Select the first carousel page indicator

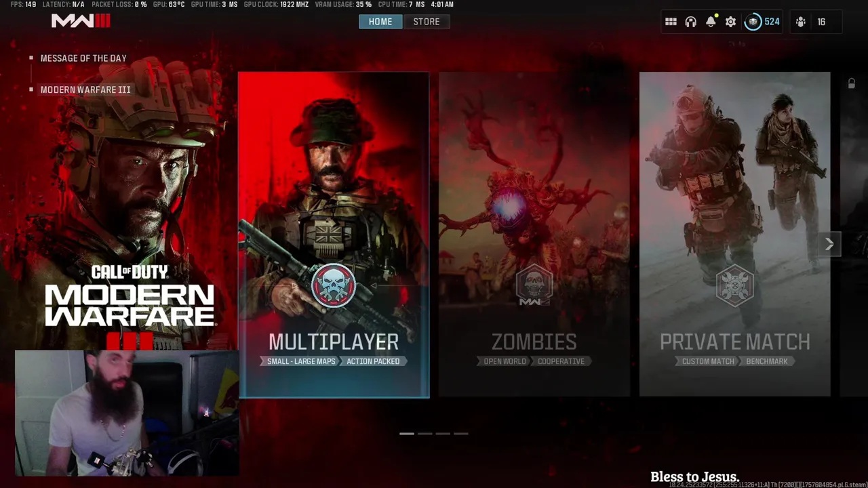click(x=407, y=433)
